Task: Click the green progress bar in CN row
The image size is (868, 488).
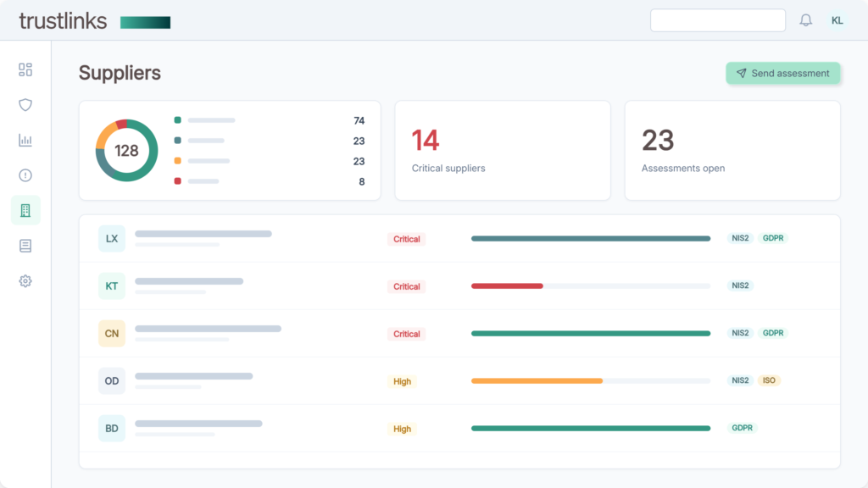Action: (591, 334)
